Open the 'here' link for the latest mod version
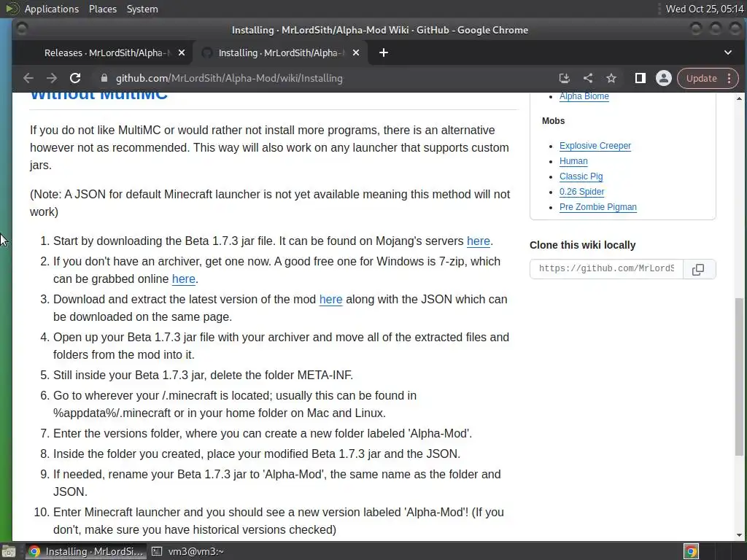This screenshot has width=747, height=560. 330,300
